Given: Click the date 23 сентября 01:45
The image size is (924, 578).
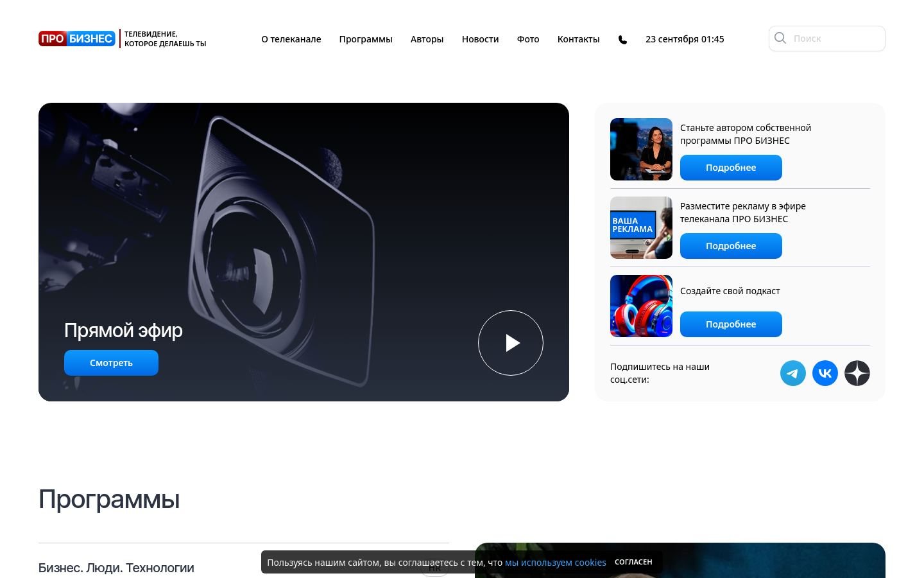Looking at the screenshot, I should [685, 39].
